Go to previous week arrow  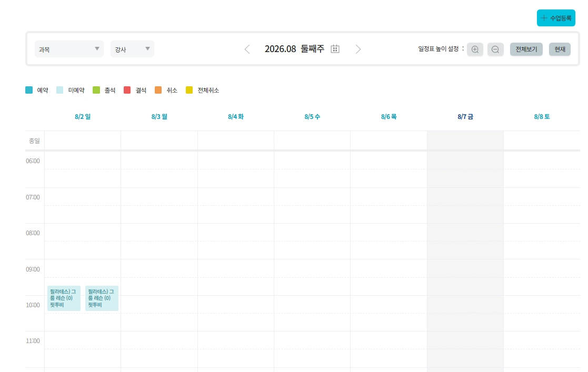pos(247,49)
